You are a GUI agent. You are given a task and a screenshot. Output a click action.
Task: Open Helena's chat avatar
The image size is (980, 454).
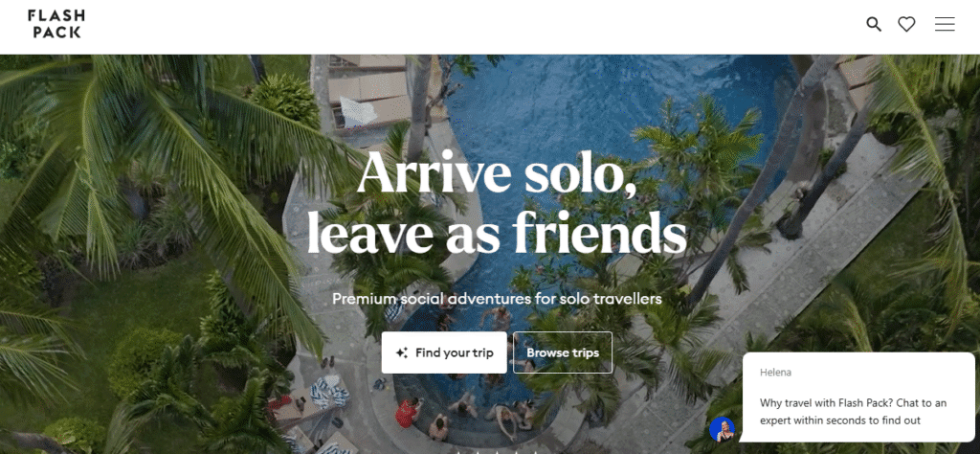click(722, 430)
